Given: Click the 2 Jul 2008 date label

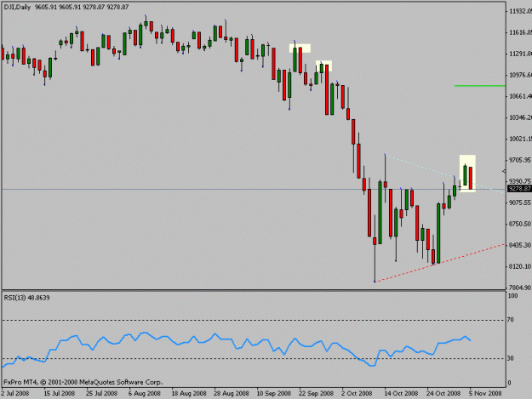Looking at the screenshot, I should pos(15,393).
